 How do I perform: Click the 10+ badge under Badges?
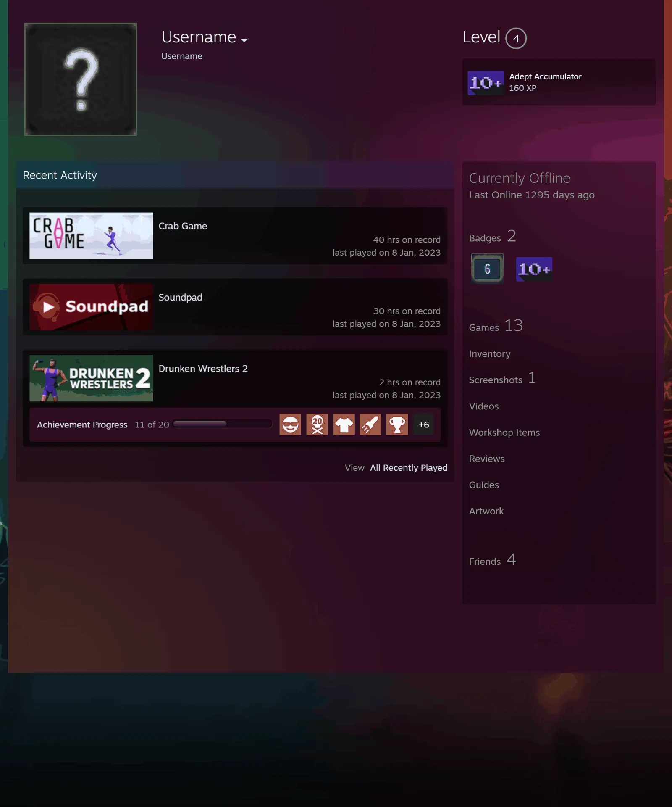tap(534, 269)
